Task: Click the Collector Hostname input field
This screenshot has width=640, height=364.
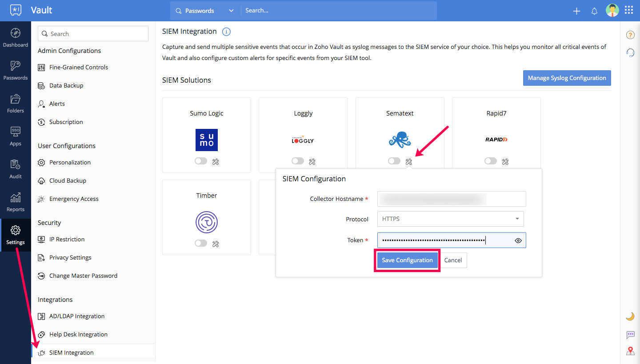Action: [451, 199]
